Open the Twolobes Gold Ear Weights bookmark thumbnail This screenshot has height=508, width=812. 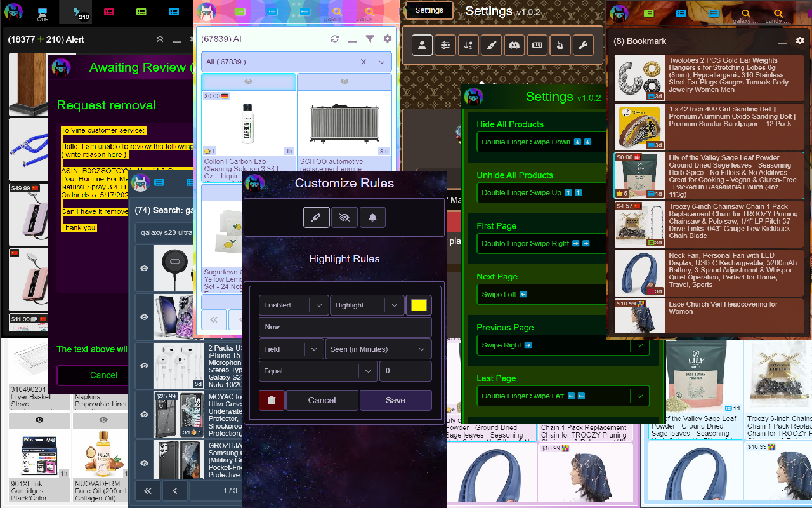(639, 78)
